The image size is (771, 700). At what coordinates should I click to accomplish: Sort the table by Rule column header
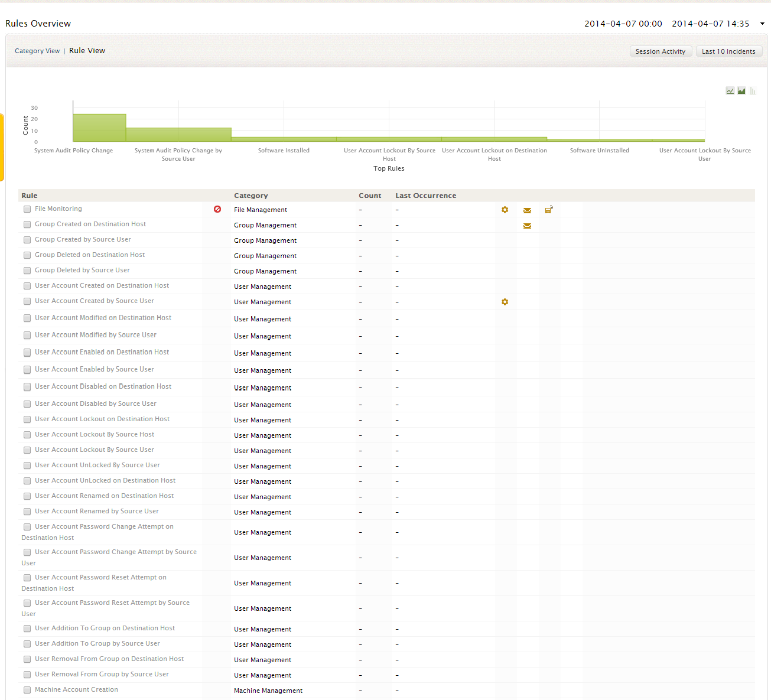point(30,196)
